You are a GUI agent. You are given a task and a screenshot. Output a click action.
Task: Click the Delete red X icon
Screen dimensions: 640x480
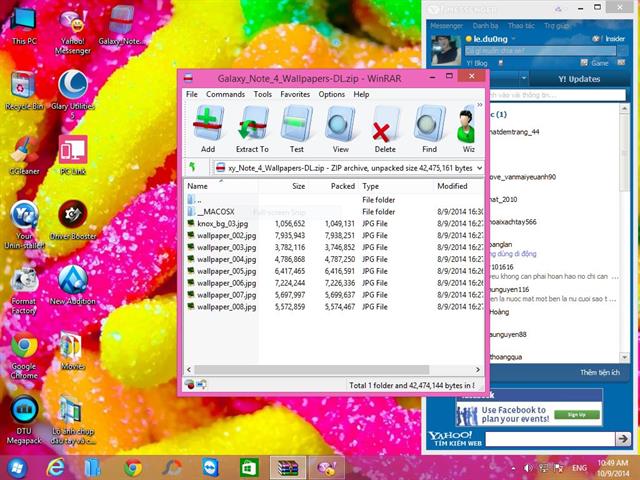385,129
